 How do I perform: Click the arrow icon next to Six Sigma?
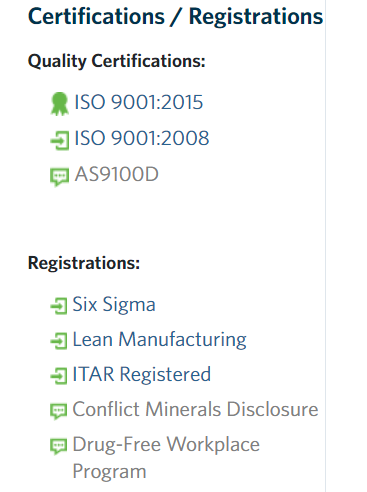tap(59, 306)
